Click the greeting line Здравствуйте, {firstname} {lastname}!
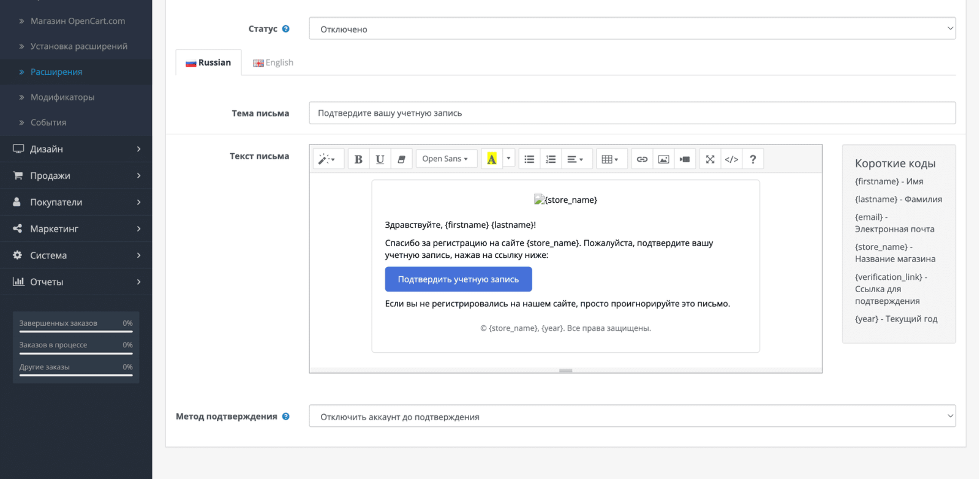 pos(461,225)
